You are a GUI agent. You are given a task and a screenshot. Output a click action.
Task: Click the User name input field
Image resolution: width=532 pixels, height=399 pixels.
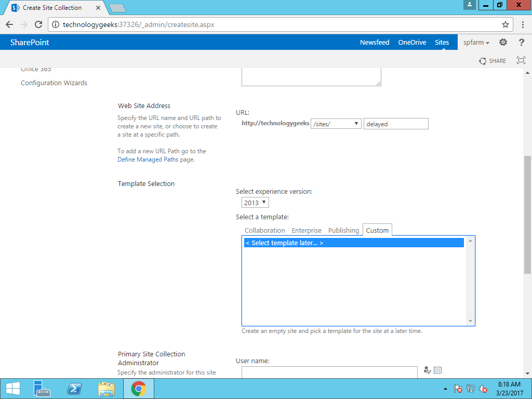coord(329,372)
